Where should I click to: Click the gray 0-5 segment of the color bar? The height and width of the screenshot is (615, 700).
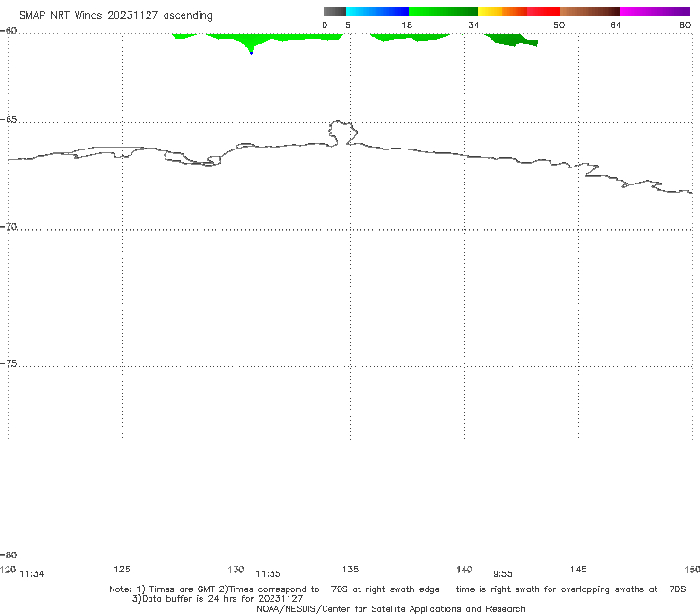click(x=335, y=11)
